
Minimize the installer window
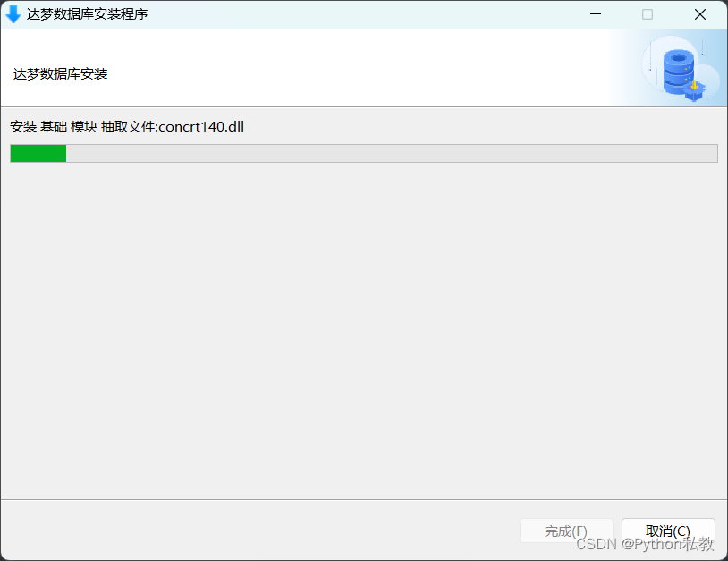(x=596, y=14)
